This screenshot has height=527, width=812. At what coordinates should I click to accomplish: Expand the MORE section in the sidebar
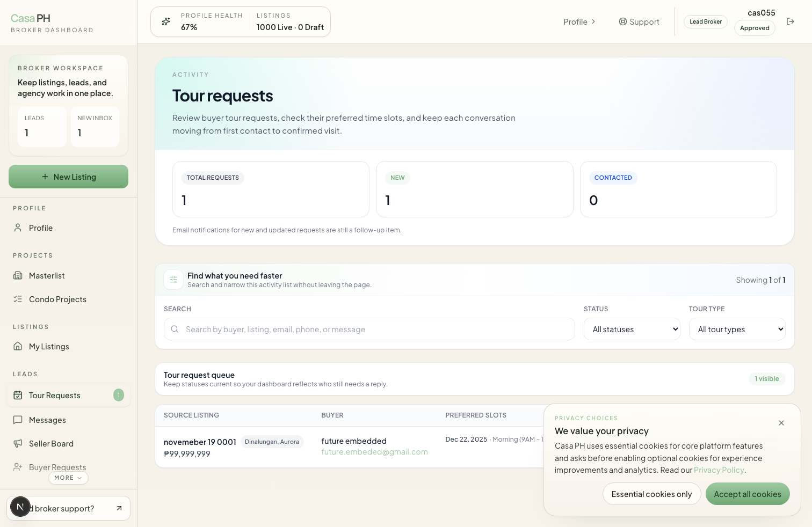(68, 478)
